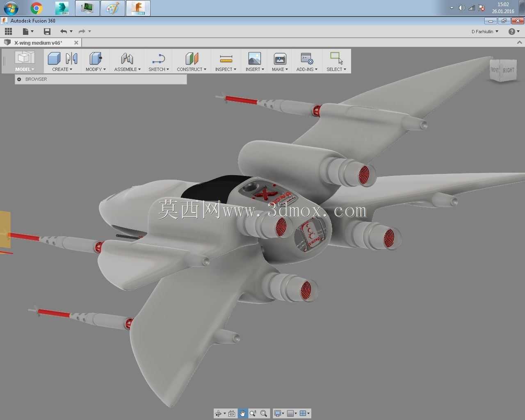Viewport: 525px width, 420px height.
Task: Click the Windows Start orb
Action: pos(11,8)
